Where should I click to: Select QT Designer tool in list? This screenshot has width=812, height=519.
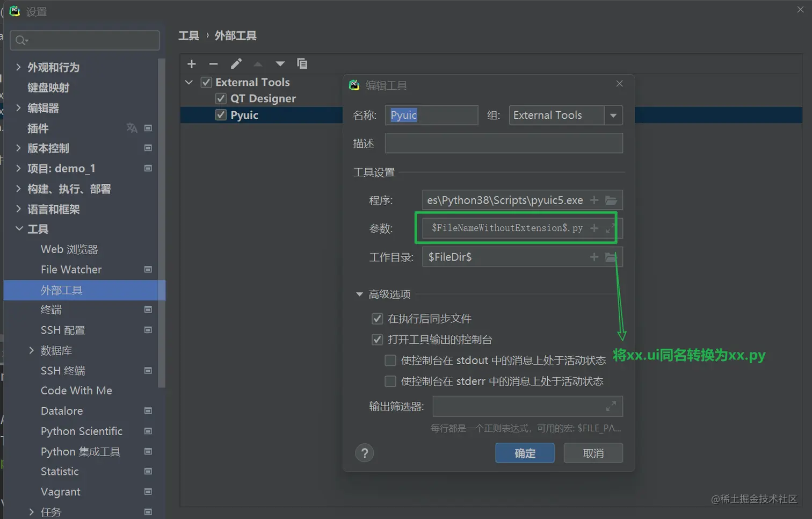[x=263, y=98]
